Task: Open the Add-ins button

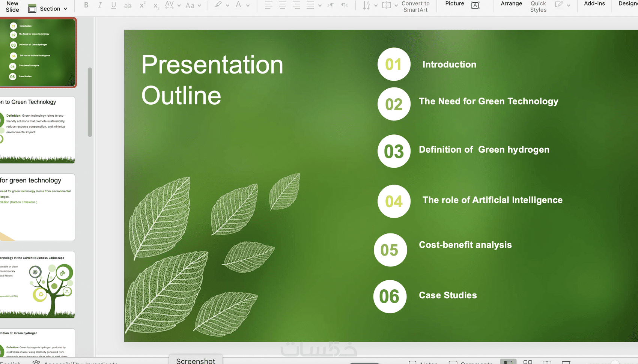Action: click(594, 3)
